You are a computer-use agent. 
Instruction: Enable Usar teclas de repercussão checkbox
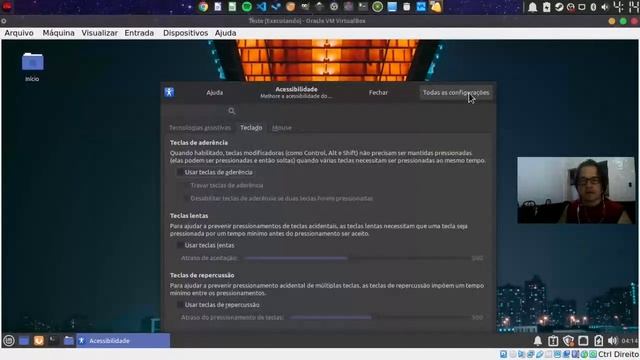click(180, 305)
